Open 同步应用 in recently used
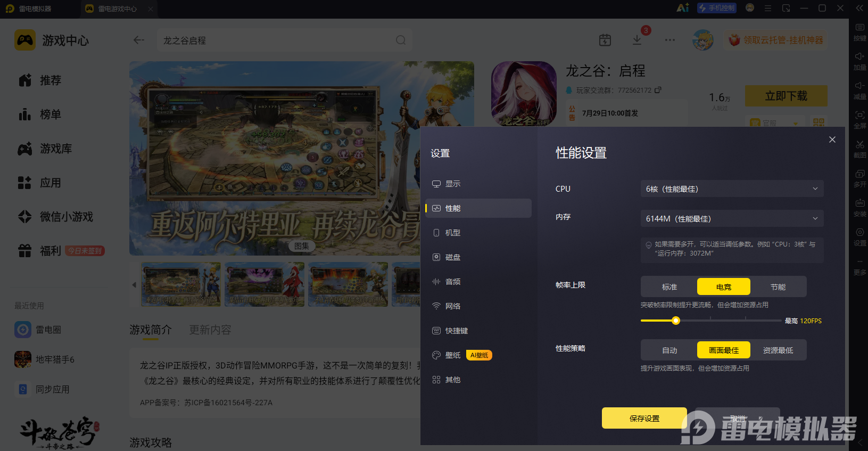Viewport: 868px width, 451px height. click(43, 389)
